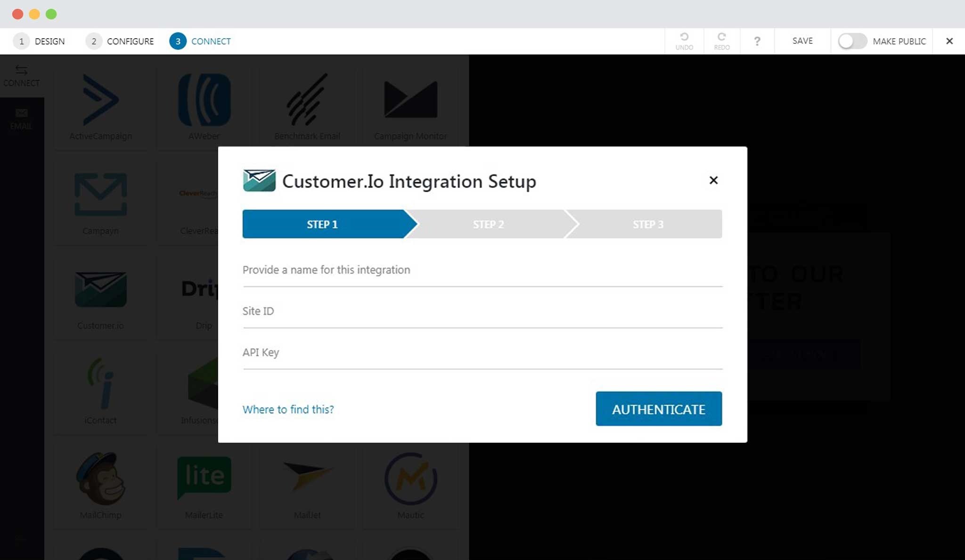Click the Authenticate button
This screenshot has height=560, width=965.
point(659,409)
